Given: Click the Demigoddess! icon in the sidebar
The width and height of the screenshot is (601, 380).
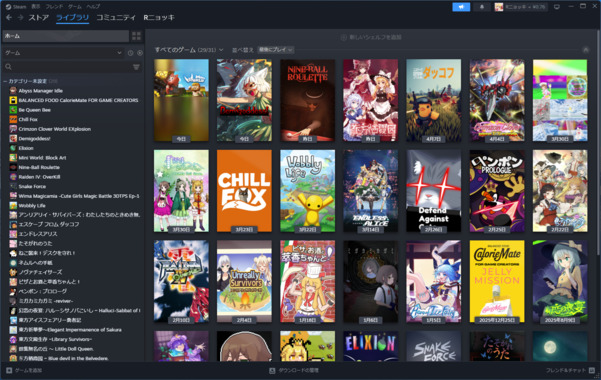Looking at the screenshot, I should (x=13, y=138).
